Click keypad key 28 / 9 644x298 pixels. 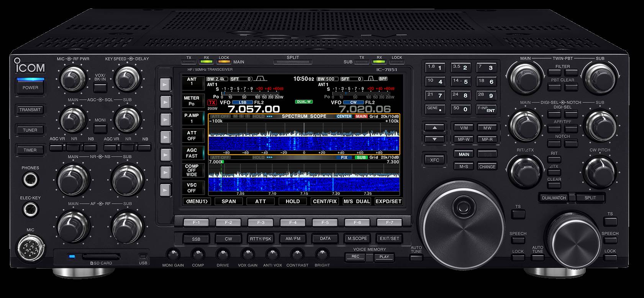pyautogui.click(x=487, y=96)
